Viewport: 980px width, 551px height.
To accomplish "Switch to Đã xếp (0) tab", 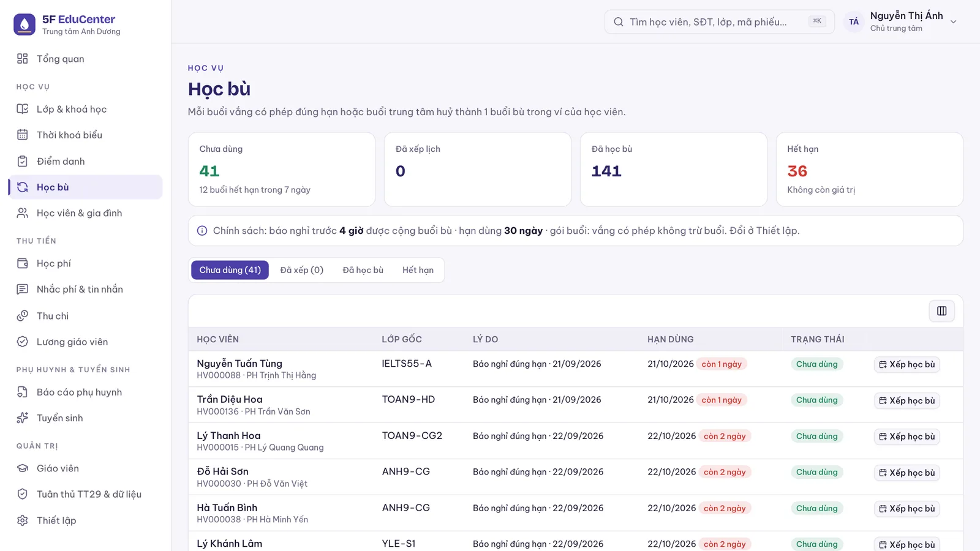I will [x=302, y=270].
